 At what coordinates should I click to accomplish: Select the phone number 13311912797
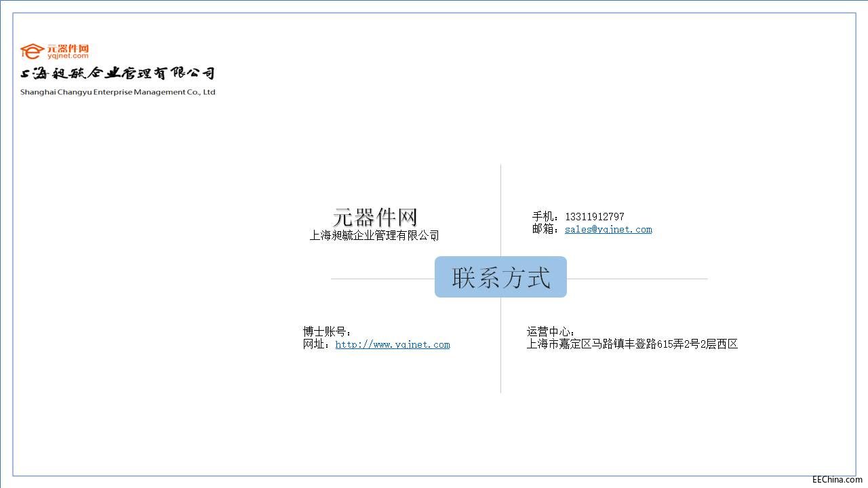point(595,217)
